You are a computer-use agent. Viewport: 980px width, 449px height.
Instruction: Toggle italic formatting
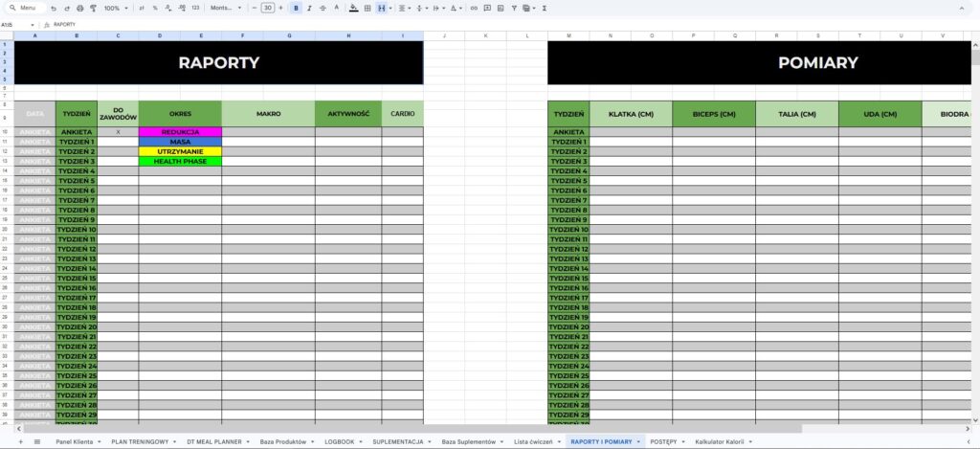(x=309, y=8)
